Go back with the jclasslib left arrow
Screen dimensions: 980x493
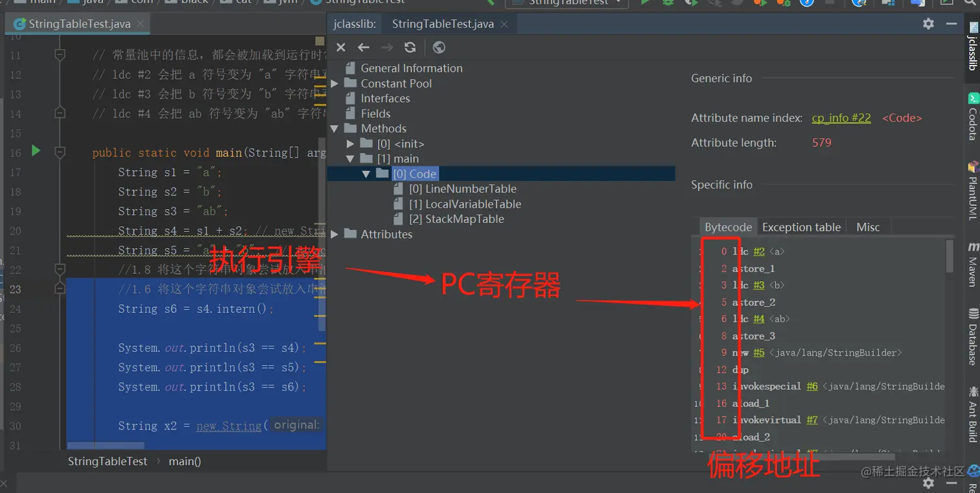coord(364,47)
